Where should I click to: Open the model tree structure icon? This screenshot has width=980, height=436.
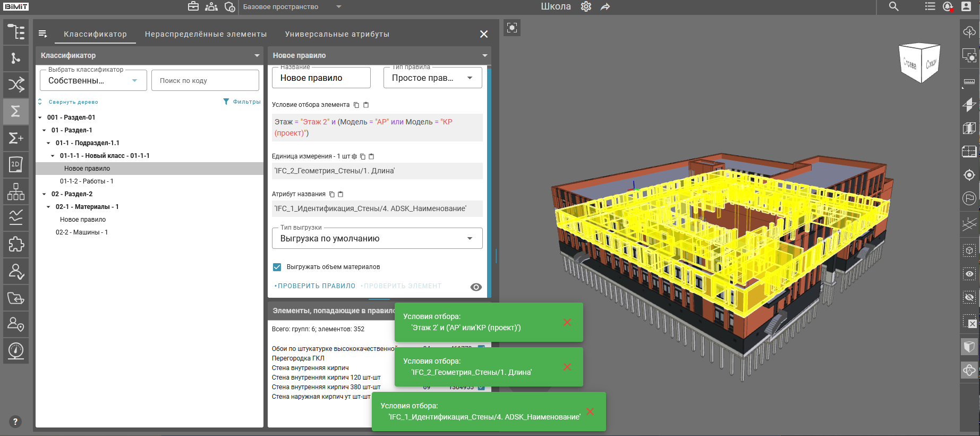coord(16,32)
